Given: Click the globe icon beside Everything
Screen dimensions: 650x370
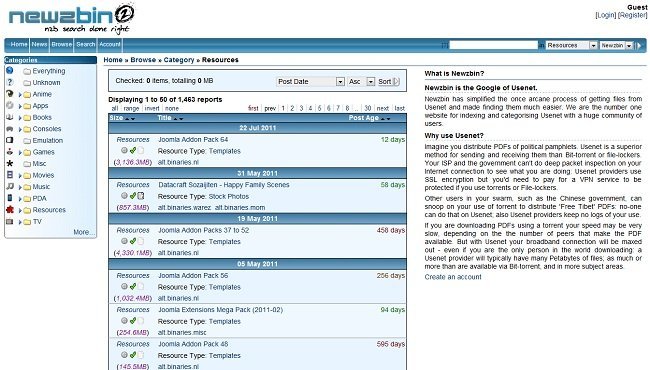Looking at the screenshot, I should coord(10,71).
